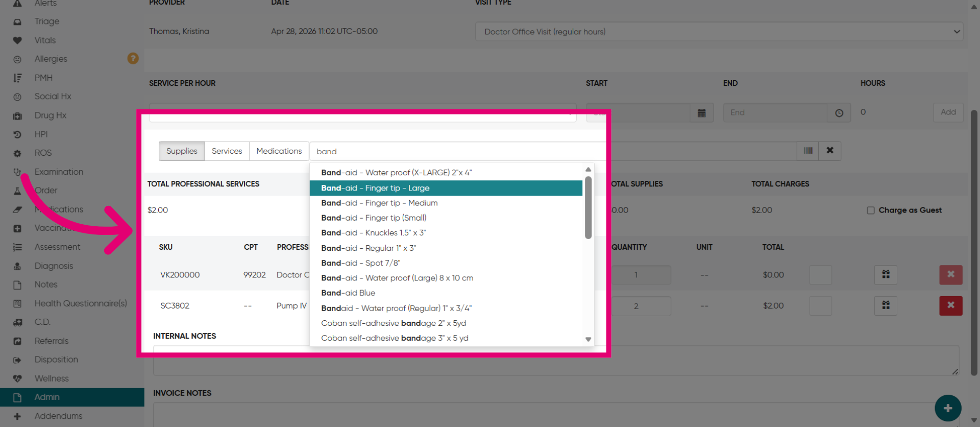Choose Band-aid Knuckles 1.5" x 3"

pyautogui.click(x=446, y=232)
